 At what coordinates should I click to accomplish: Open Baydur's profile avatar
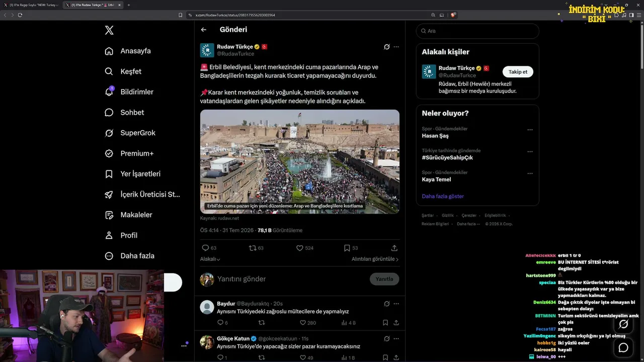pyautogui.click(x=207, y=307)
